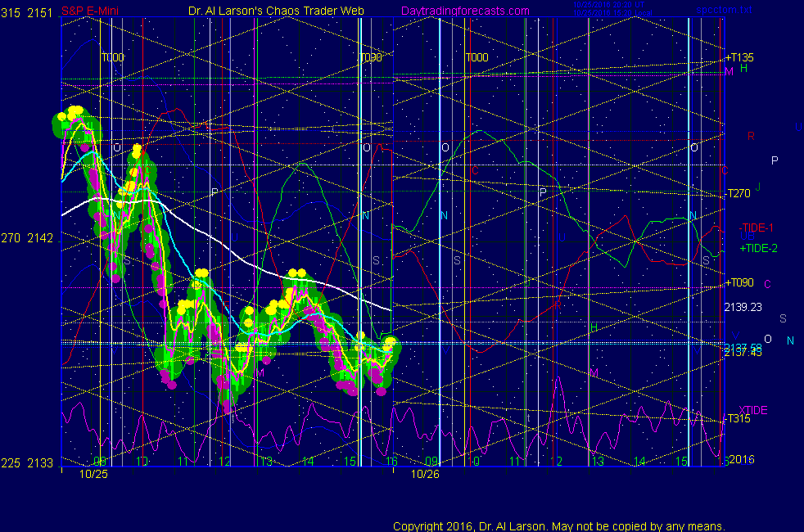Click the green 'H' letter beside +T135
This screenshot has height=532, width=804.
click(x=743, y=68)
